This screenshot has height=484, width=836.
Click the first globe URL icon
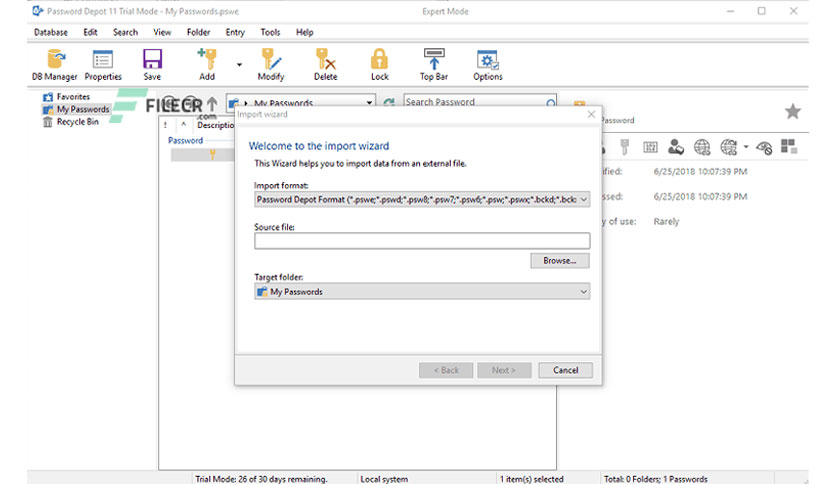coord(702,147)
